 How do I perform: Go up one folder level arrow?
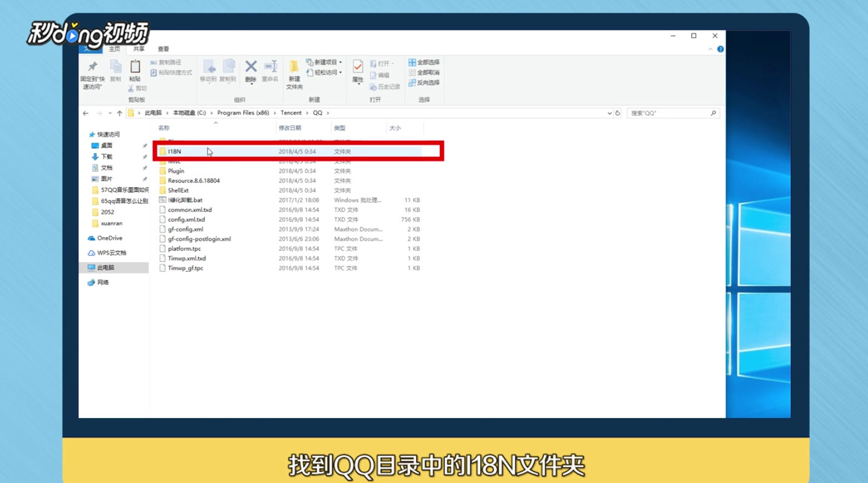pyautogui.click(x=120, y=113)
